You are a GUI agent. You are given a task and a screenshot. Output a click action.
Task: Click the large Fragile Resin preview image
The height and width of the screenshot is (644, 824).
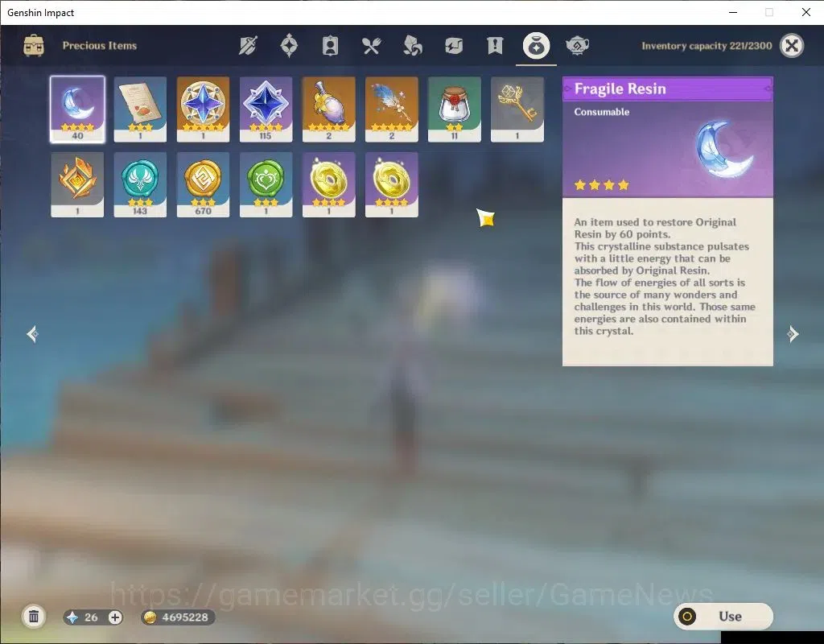723,149
